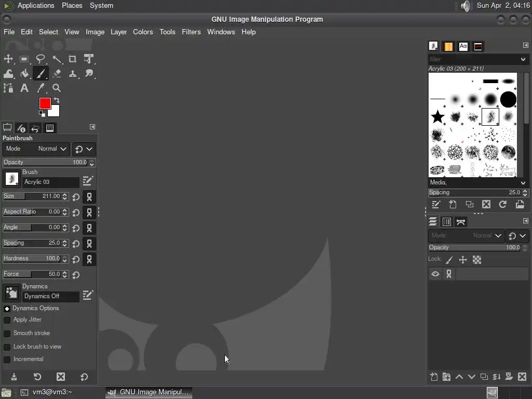Viewport: 532px width, 399px height.
Task: Open Brushes panel tab configuration menu
Action: coord(526,45)
